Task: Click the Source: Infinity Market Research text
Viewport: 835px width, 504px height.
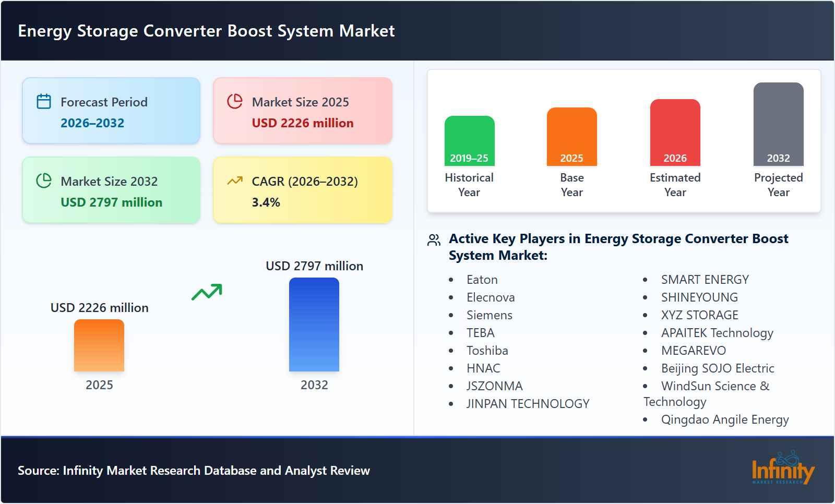Action: tap(194, 470)
